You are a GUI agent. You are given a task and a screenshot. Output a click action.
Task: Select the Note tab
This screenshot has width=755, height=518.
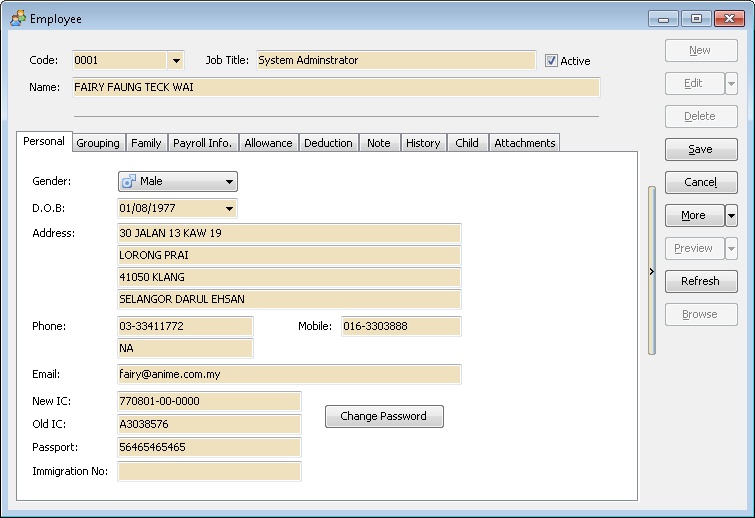[x=379, y=143]
